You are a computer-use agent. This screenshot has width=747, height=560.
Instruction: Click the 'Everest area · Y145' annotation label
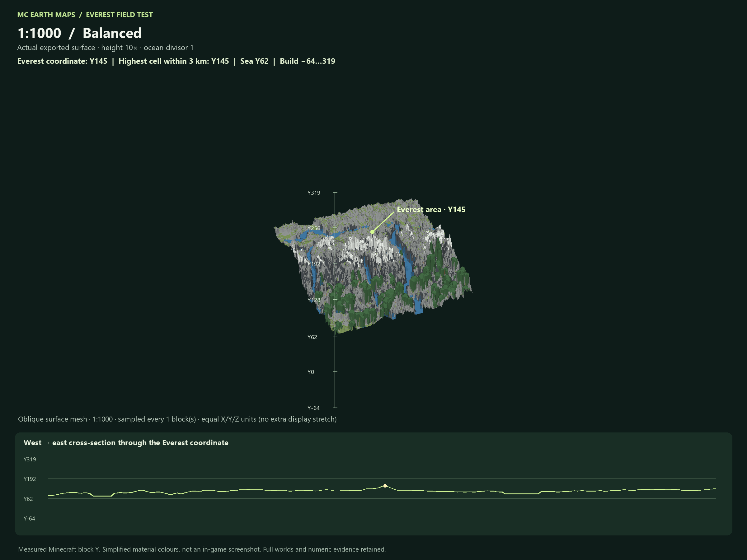(431, 209)
